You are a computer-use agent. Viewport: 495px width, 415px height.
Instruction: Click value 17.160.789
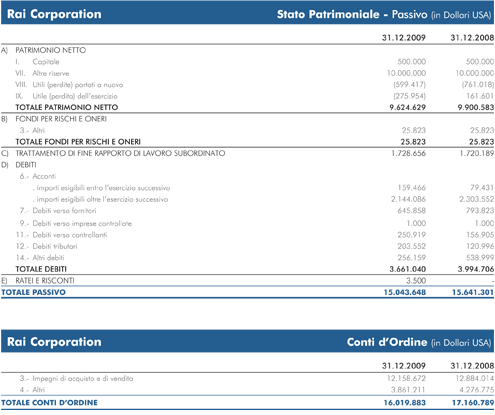pos(473,403)
